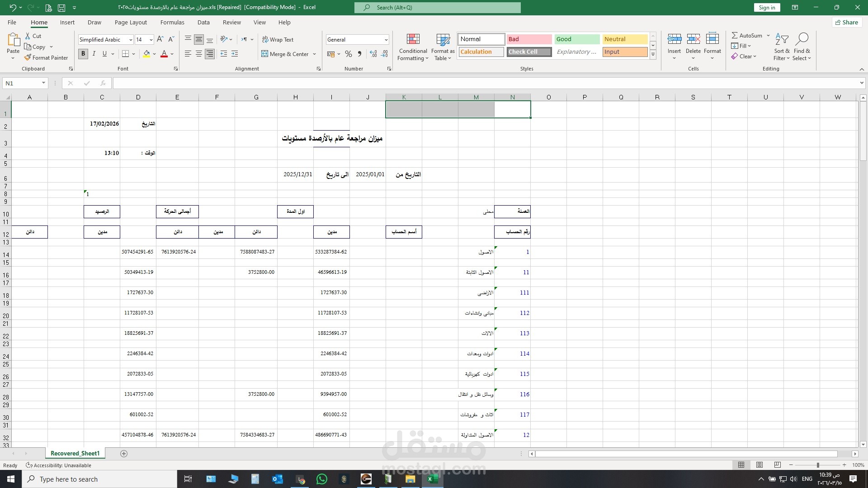Add a new sheet with the plus icon
The width and height of the screenshot is (868, 488).
[124, 453]
